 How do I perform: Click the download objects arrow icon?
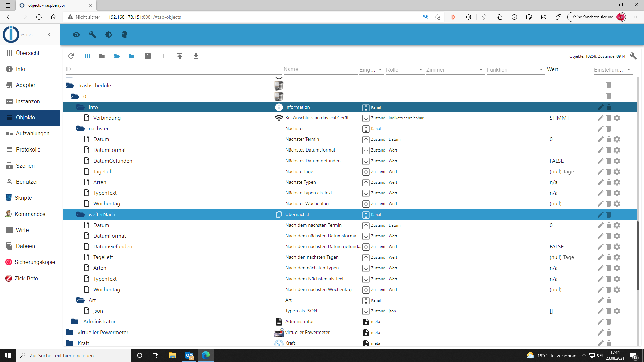tap(196, 56)
